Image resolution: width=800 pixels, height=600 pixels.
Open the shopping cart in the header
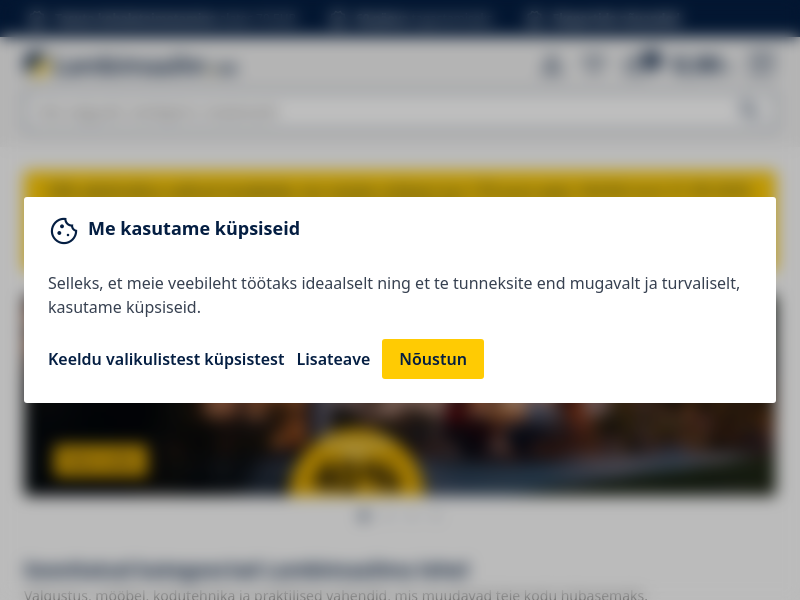click(677, 64)
